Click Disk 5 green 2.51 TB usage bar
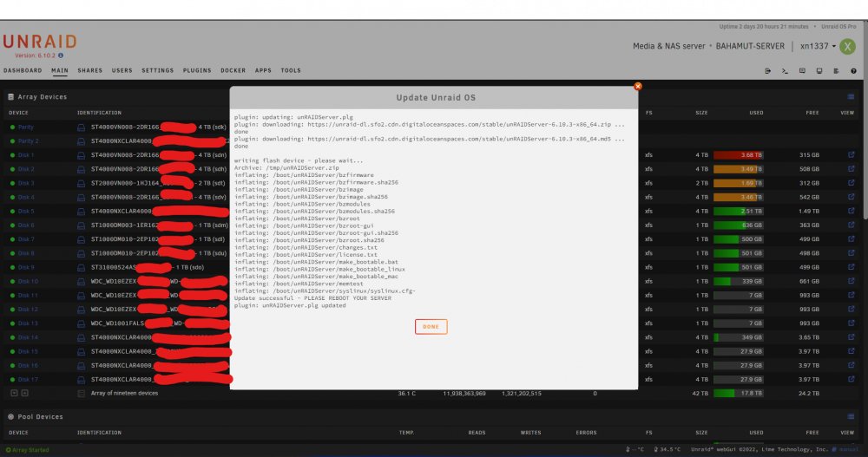Image resolution: width=868 pixels, height=457 pixels. click(739, 212)
